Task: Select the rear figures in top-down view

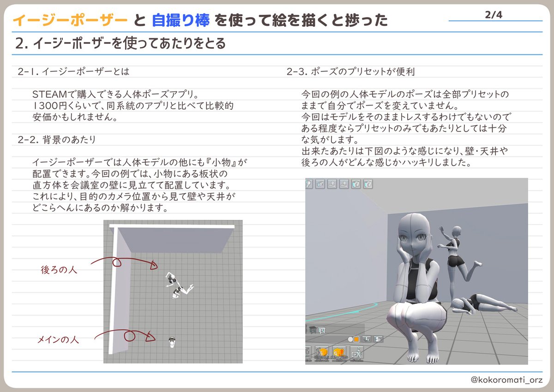Action: (179, 286)
